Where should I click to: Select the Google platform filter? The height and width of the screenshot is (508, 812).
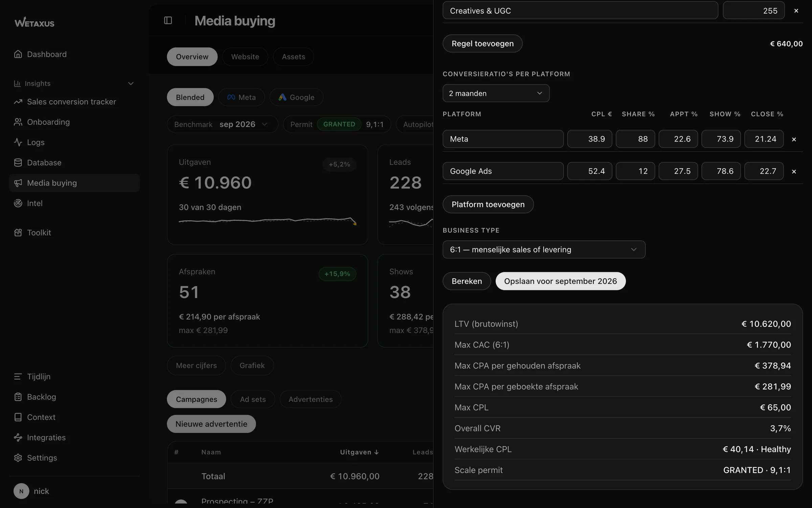[296, 97]
